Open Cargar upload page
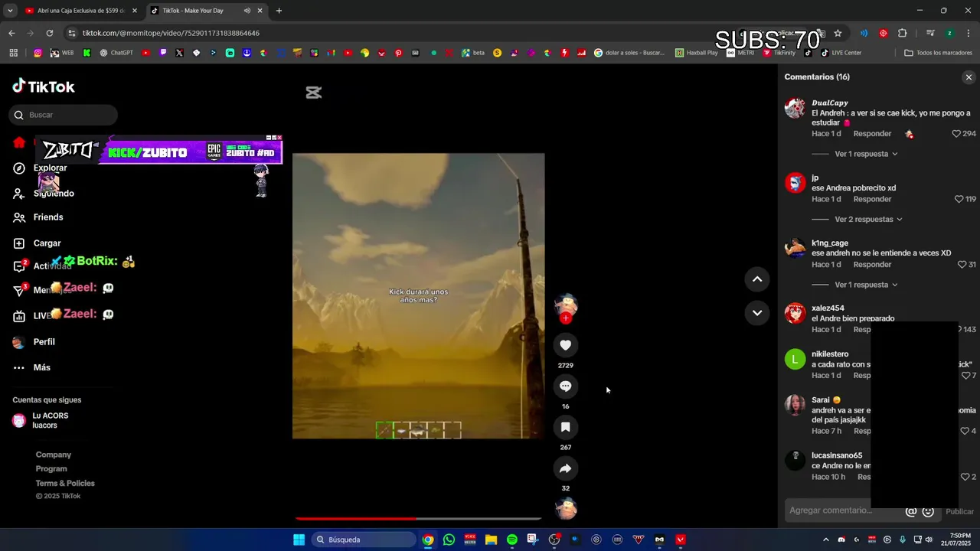 tap(47, 243)
